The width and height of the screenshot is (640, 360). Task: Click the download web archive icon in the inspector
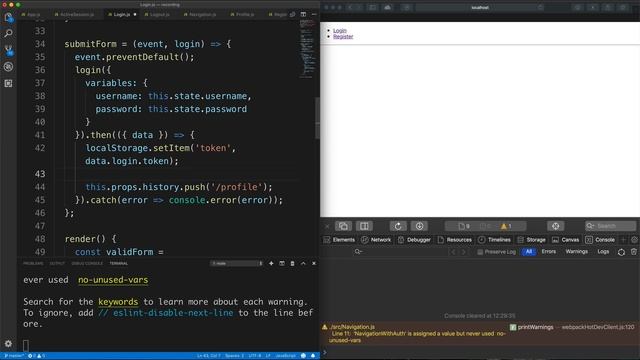(419, 226)
